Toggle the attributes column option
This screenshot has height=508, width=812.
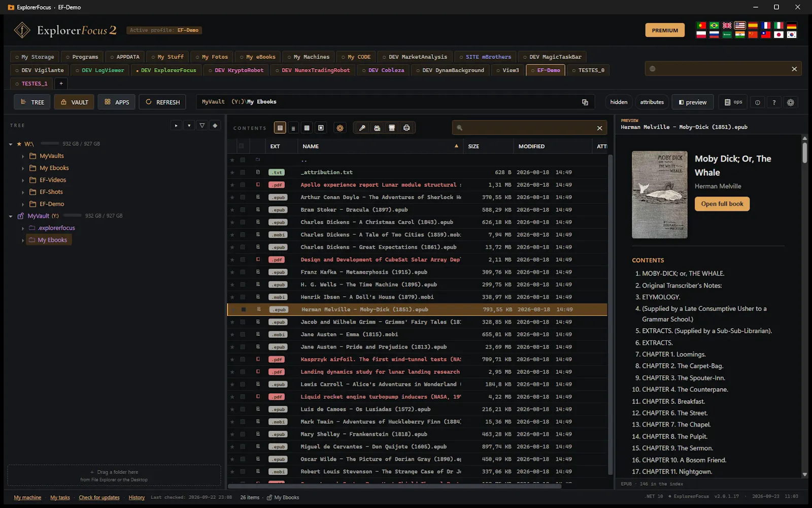click(652, 102)
